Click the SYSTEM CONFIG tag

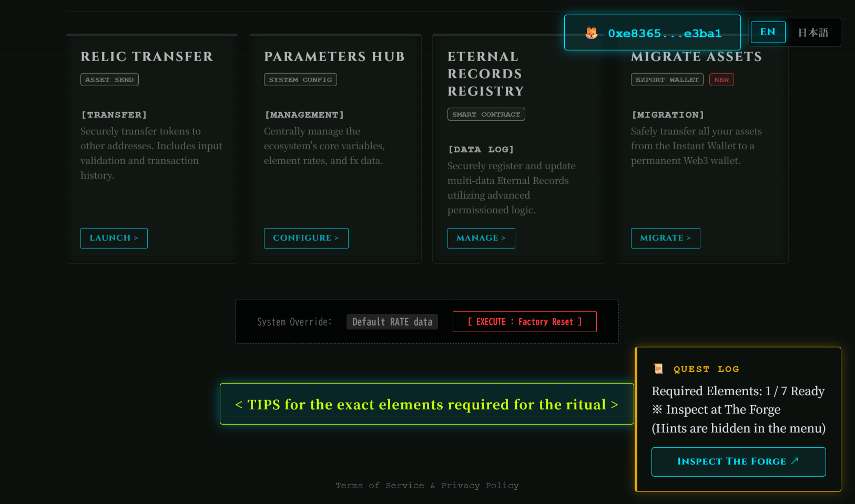coord(300,79)
